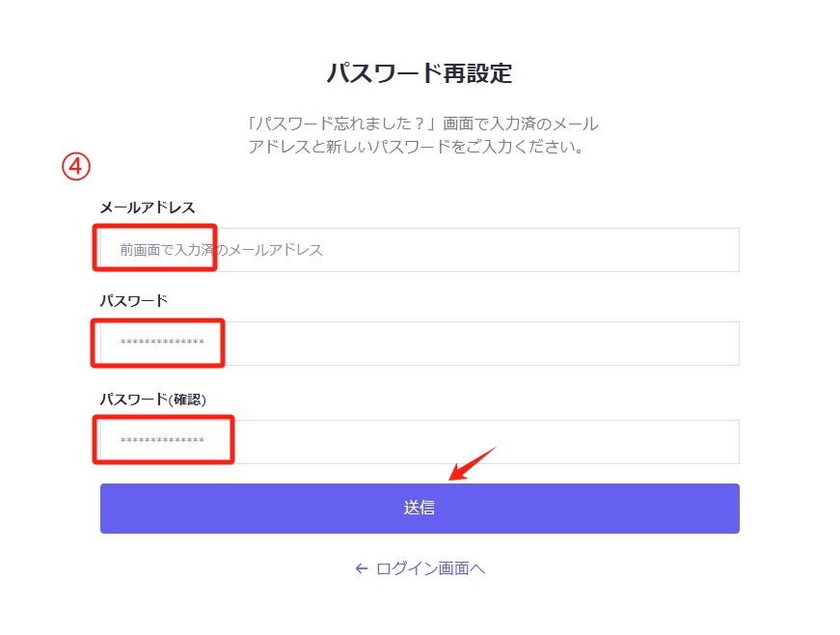Click the asterisk placeholder in パスワード(確認) field
This screenshot has width=840, height=635.
coord(162,440)
